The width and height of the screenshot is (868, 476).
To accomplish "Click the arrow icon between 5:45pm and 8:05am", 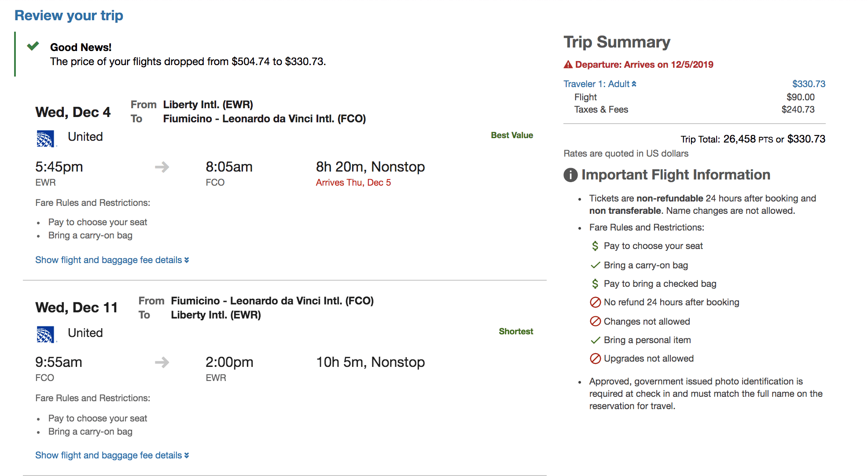I will pos(162,167).
